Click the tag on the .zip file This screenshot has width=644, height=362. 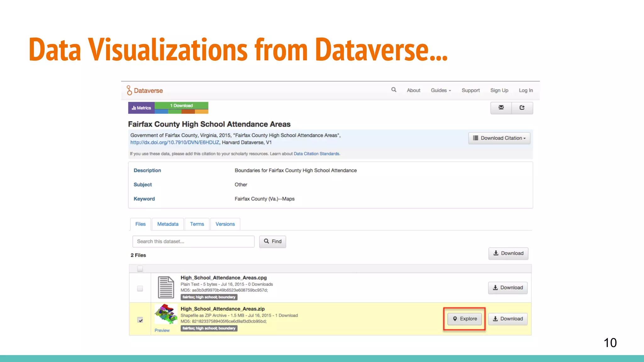(209, 328)
